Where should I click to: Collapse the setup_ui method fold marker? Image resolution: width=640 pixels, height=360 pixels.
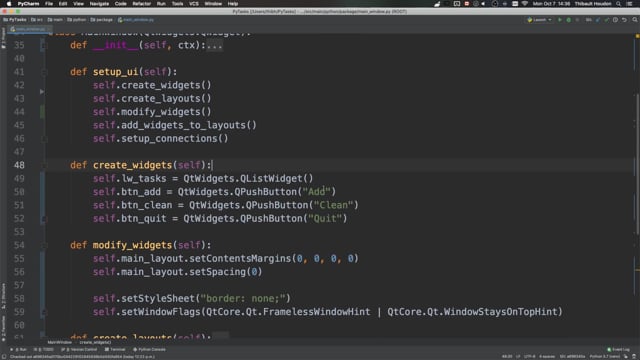pos(44,72)
